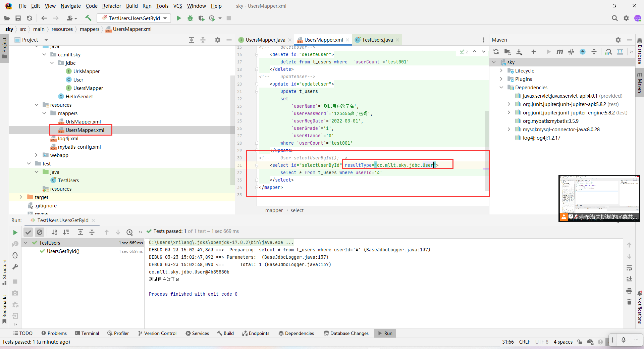The width and height of the screenshot is (644, 349).
Task: Expand mysql-connector-java dependency
Action: (509, 129)
